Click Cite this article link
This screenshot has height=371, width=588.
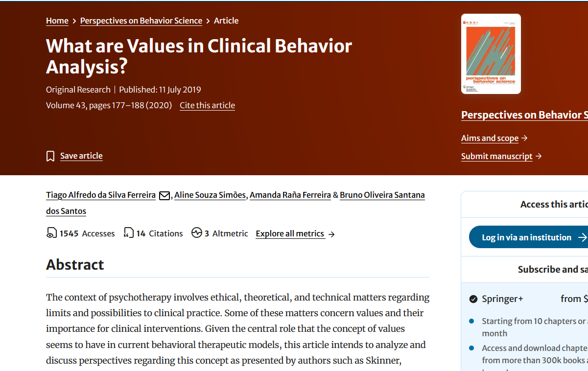click(x=207, y=105)
